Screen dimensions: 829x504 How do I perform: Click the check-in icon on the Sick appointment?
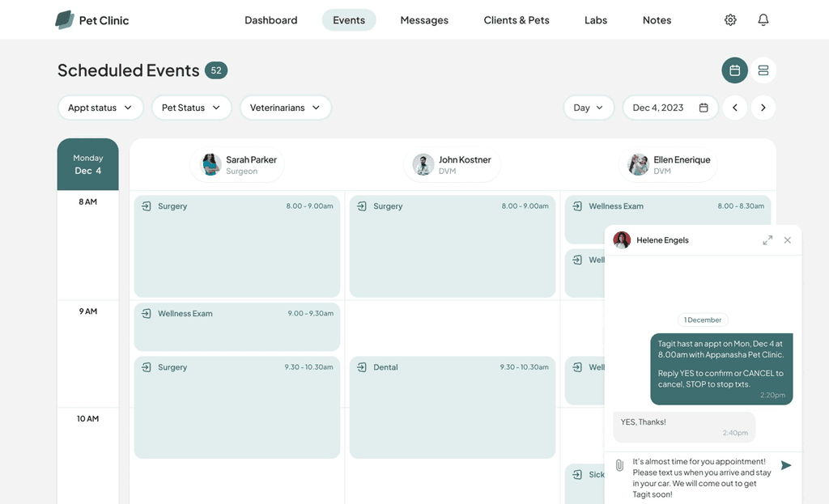tap(577, 474)
